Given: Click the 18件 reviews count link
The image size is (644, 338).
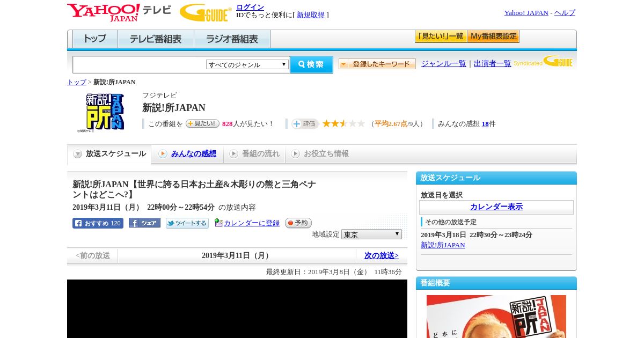Looking at the screenshot, I should point(485,124).
